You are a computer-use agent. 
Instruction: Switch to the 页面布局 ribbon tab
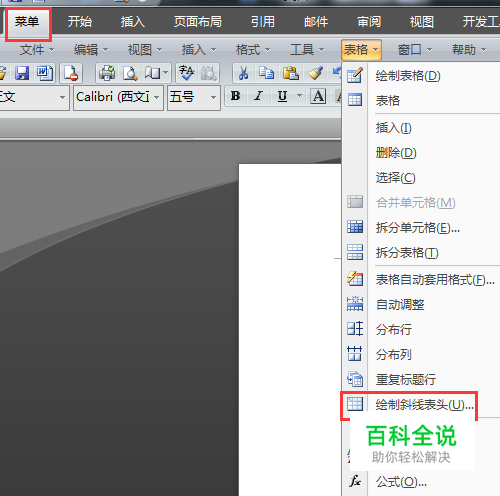click(x=198, y=22)
